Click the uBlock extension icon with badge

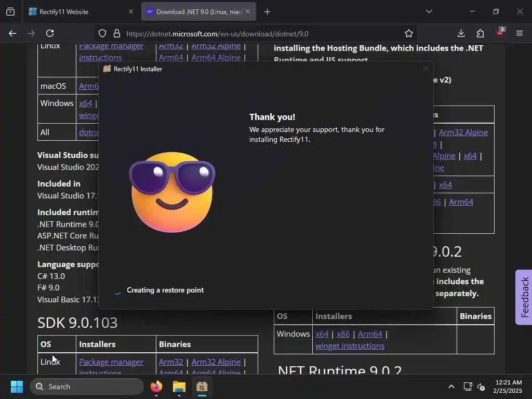(x=500, y=33)
